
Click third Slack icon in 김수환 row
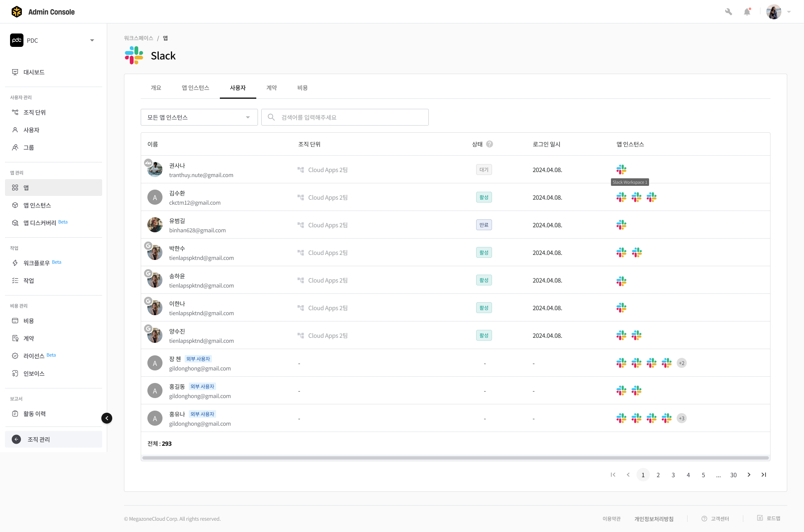point(652,197)
